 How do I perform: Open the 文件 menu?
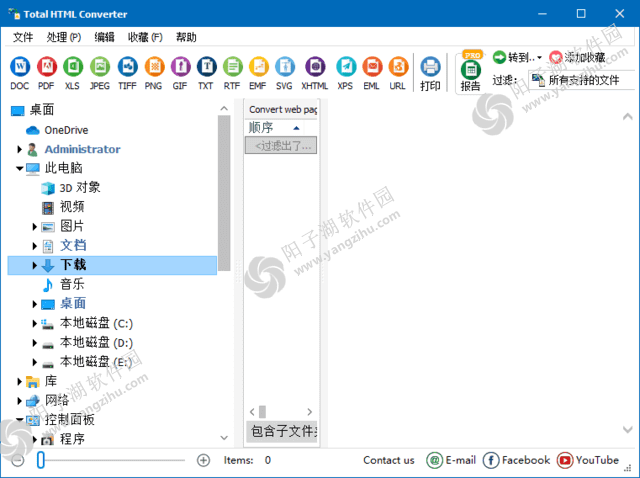(23, 38)
